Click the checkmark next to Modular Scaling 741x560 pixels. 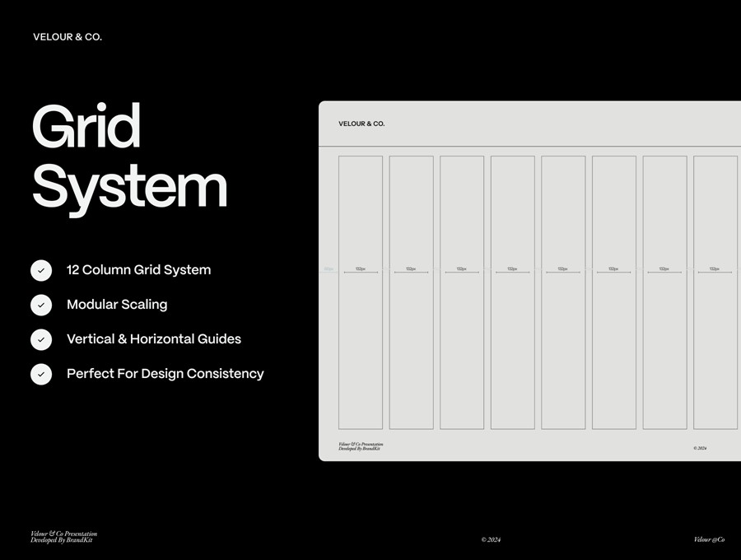coord(41,305)
